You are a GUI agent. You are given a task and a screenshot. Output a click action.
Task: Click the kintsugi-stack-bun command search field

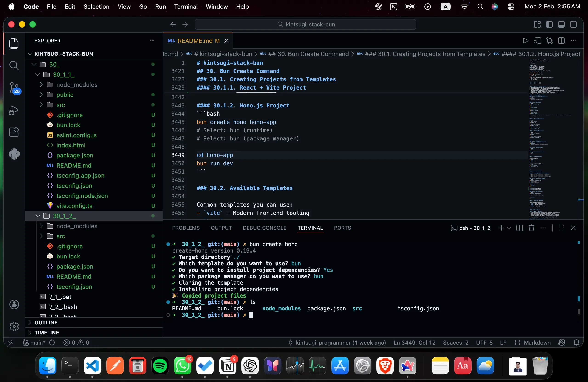(x=305, y=24)
